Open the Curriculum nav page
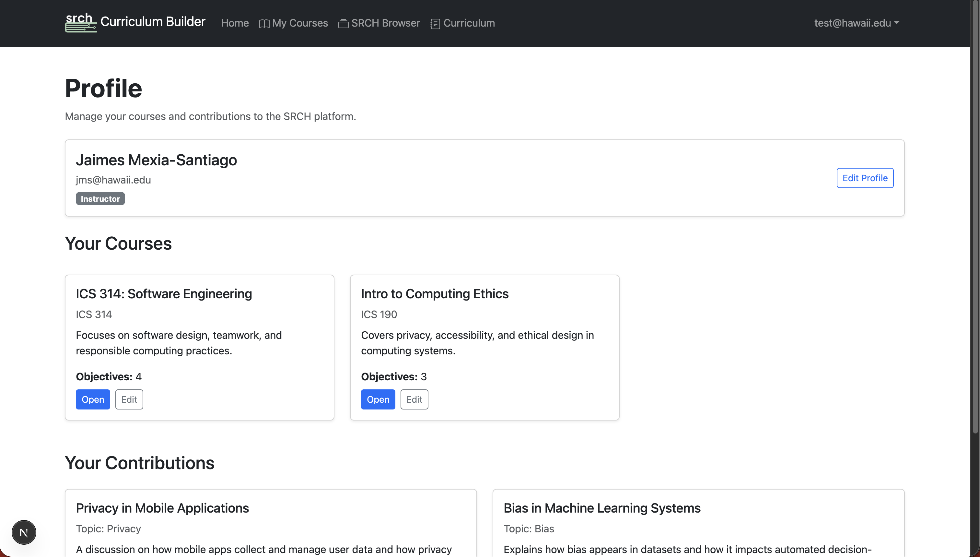The width and height of the screenshot is (980, 557). 469,23
